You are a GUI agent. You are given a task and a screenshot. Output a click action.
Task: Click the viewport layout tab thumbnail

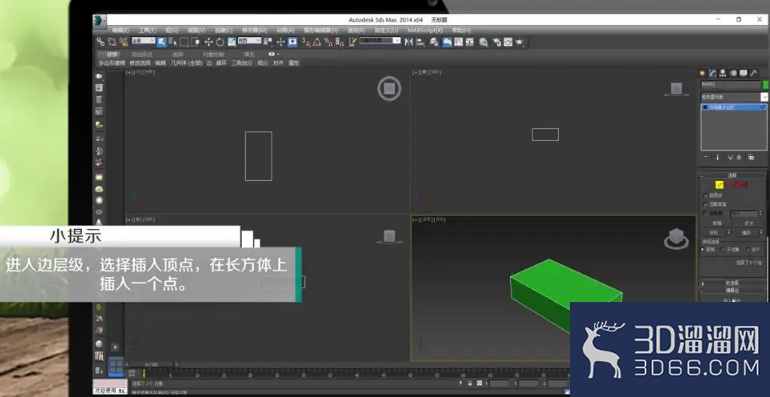click(116, 366)
